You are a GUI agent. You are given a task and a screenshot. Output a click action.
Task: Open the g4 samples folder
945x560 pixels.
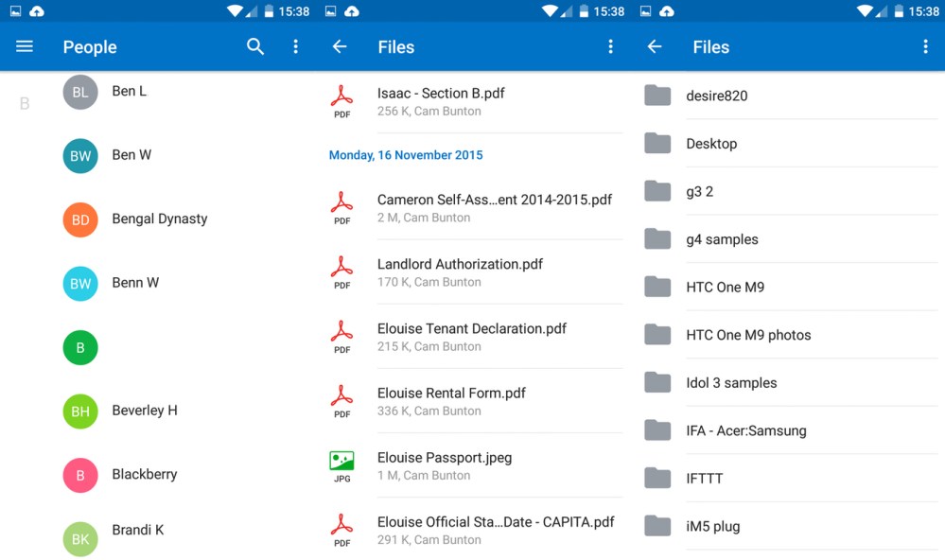pyautogui.click(x=722, y=239)
